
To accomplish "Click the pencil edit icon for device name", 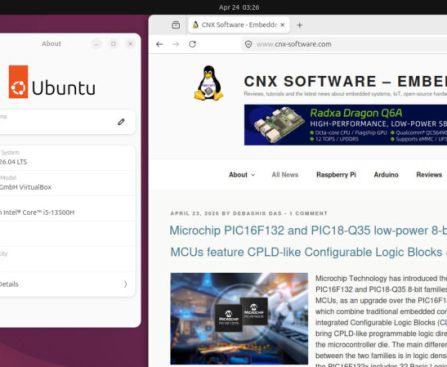I will click(121, 122).
